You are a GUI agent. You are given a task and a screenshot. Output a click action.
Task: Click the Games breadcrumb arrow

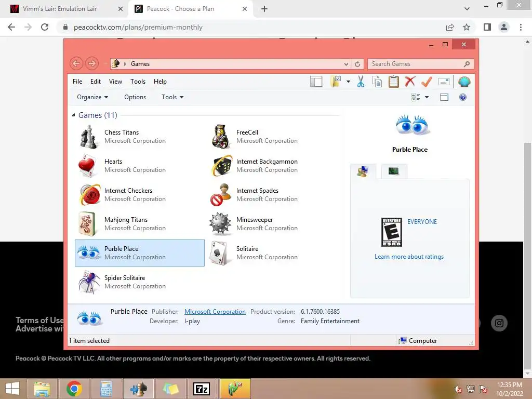click(125, 64)
